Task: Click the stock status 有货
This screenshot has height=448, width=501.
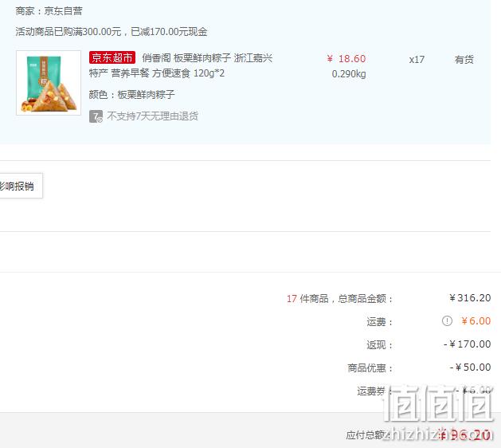Action: point(464,60)
